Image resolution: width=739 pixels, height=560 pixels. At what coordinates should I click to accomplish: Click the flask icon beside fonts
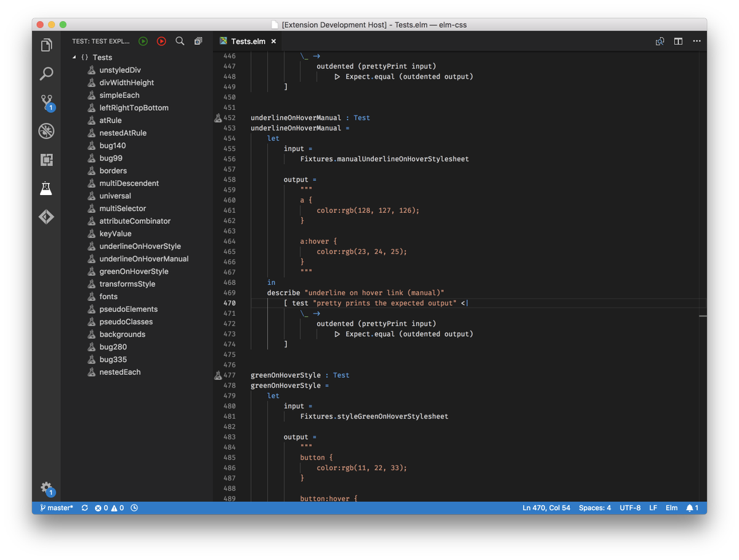[x=92, y=297]
